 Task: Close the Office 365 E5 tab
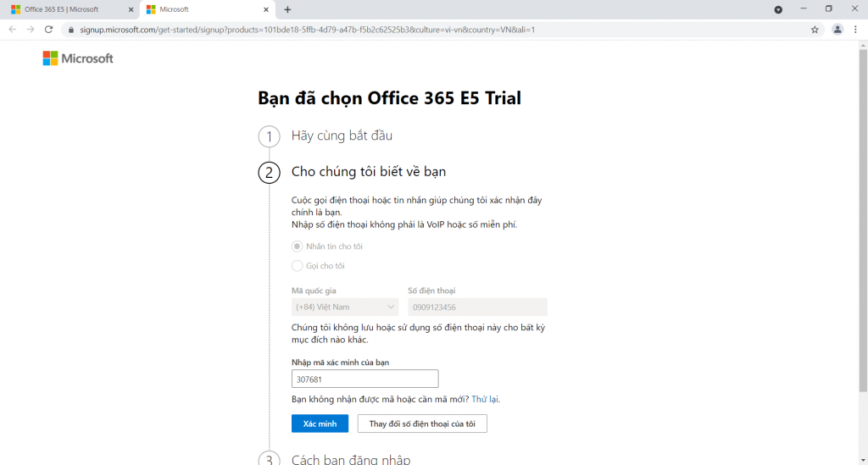[x=131, y=9]
